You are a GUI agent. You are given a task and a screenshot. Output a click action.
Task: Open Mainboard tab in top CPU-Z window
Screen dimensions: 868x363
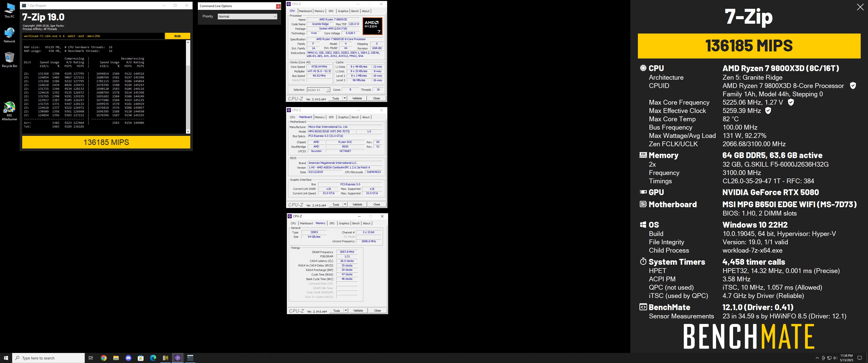click(305, 11)
